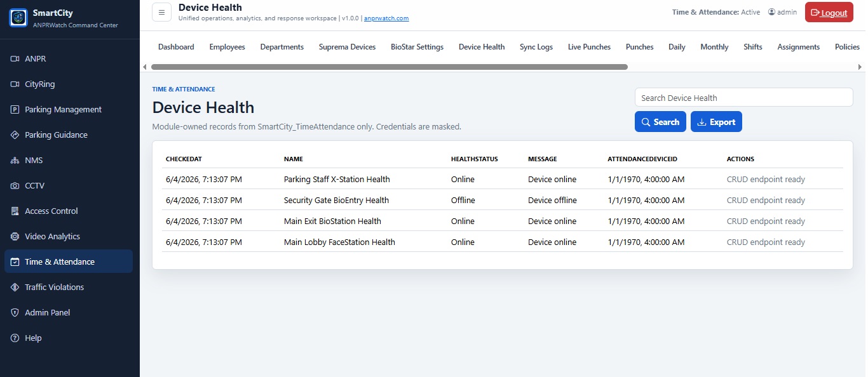Click the ANPR camera icon in sidebar
The image size is (868, 377).
coord(15,58)
